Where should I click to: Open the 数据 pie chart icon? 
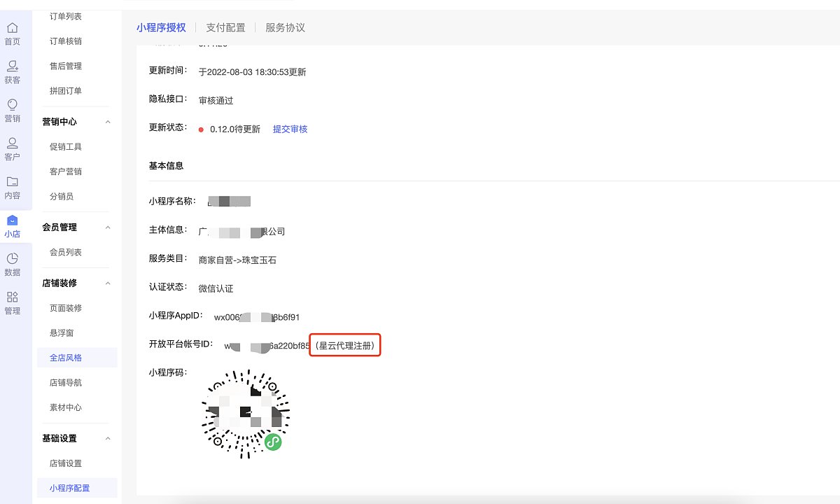[x=13, y=265]
